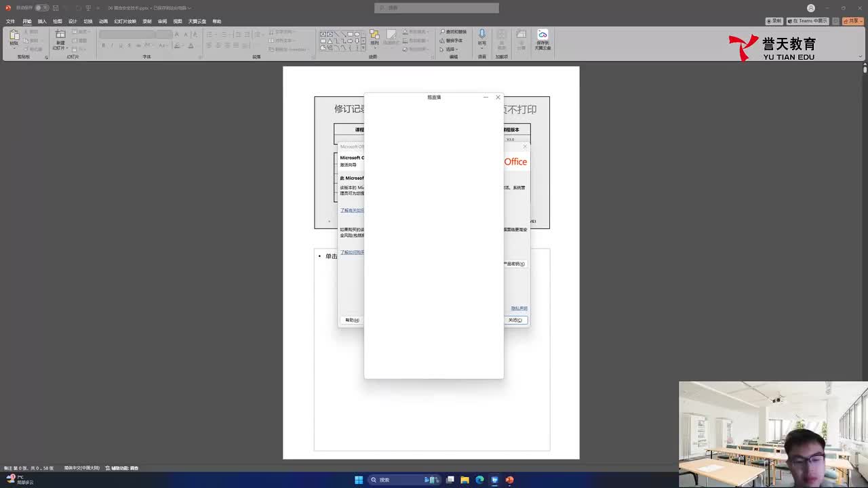Click the taskbar search box
Screen dimensions: 868x488
(x=404, y=480)
